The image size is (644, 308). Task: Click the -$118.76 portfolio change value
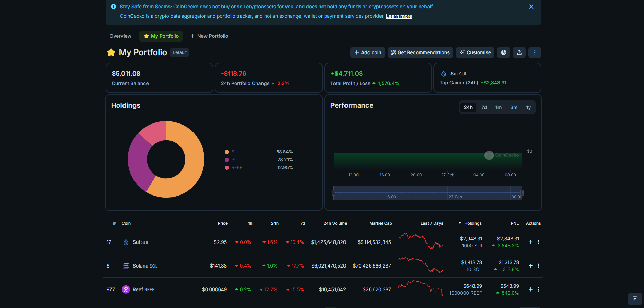coord(234,74)
